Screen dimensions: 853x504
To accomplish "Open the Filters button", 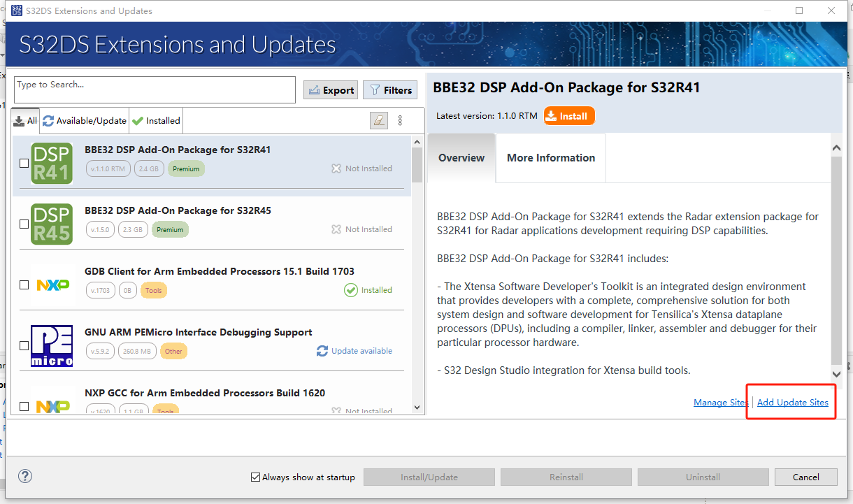I will 390,90.
